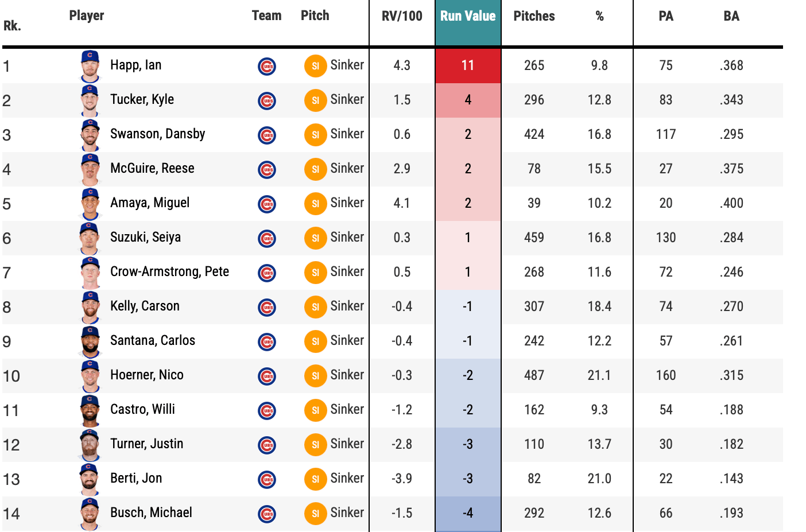This screenshot has width=806, height=532.
Task: Click Cubs logo in Justin Turner row
Action: [x=267, y=445]
